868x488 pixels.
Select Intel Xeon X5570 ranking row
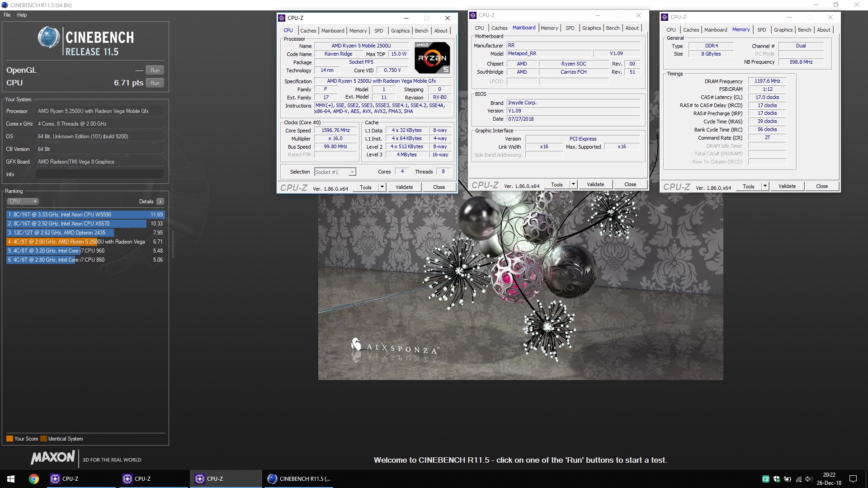pyautogui.click(x=85, y=224)
